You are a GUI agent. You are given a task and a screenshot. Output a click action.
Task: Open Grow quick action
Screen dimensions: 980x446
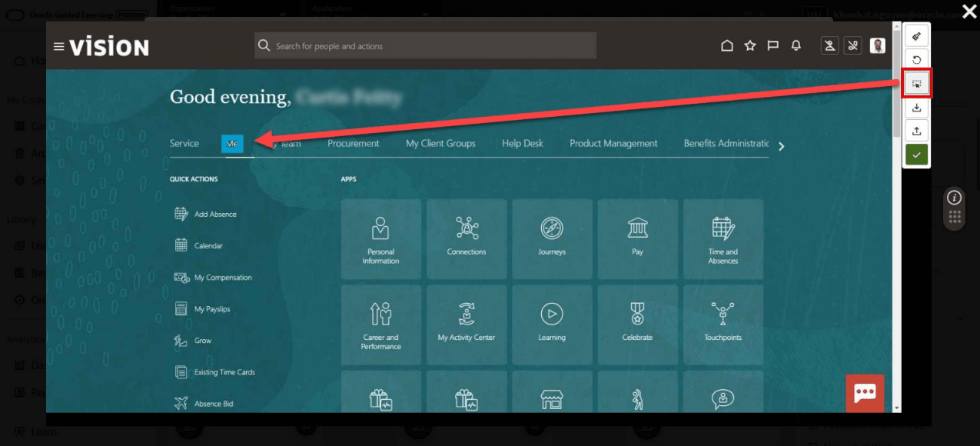tap(192, 340)
